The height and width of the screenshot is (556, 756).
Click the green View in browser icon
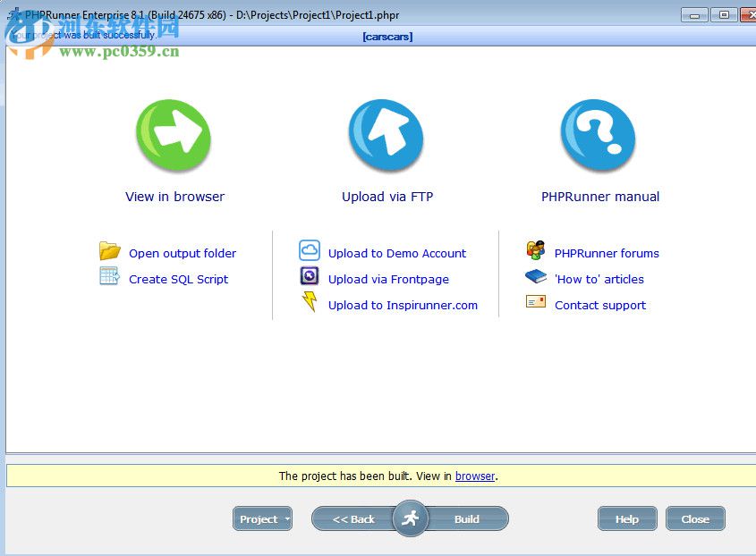coord(174,134)
